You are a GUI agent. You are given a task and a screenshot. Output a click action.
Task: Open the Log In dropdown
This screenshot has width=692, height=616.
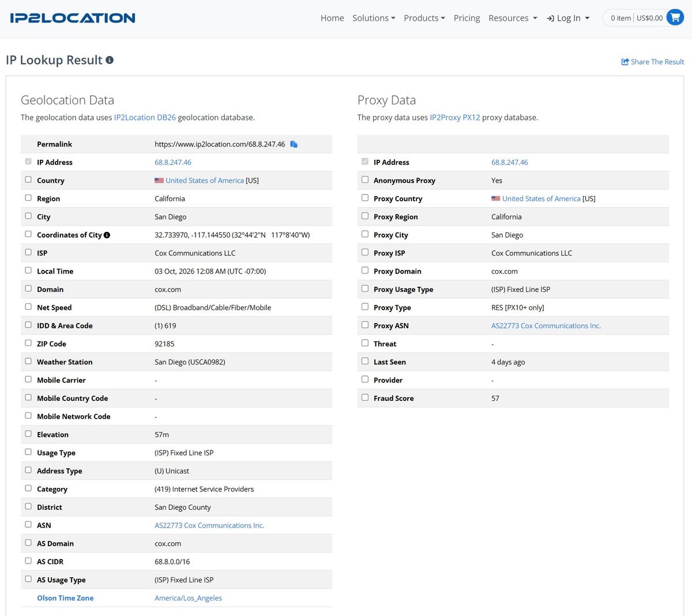[x=568, y=18]
